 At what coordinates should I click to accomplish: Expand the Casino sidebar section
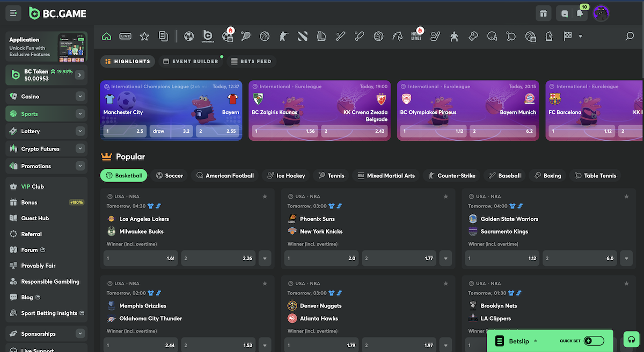pyautogui.click(x=80, y=97)
